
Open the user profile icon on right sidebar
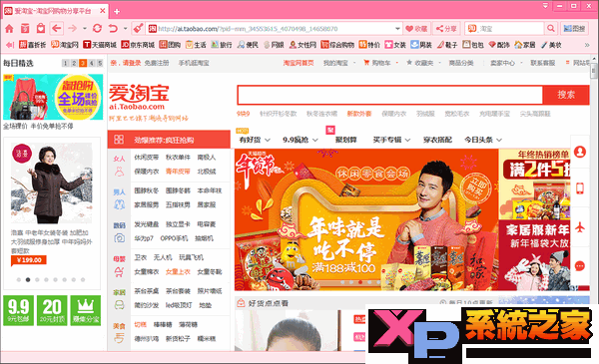pyautogui.click(x=580, y=152)
